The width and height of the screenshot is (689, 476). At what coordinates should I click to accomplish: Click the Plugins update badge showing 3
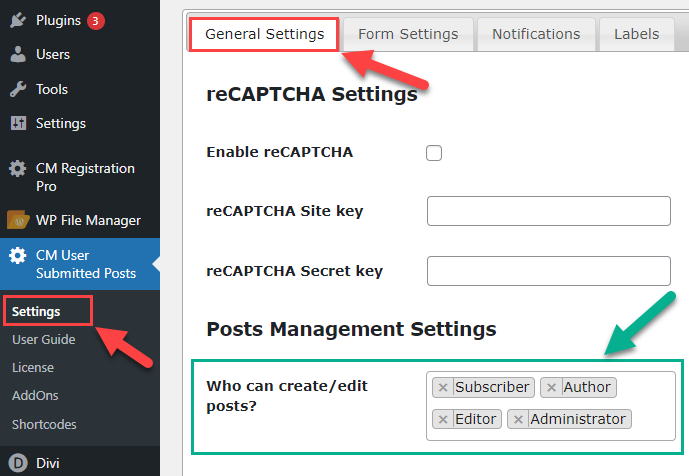[95, 21]
